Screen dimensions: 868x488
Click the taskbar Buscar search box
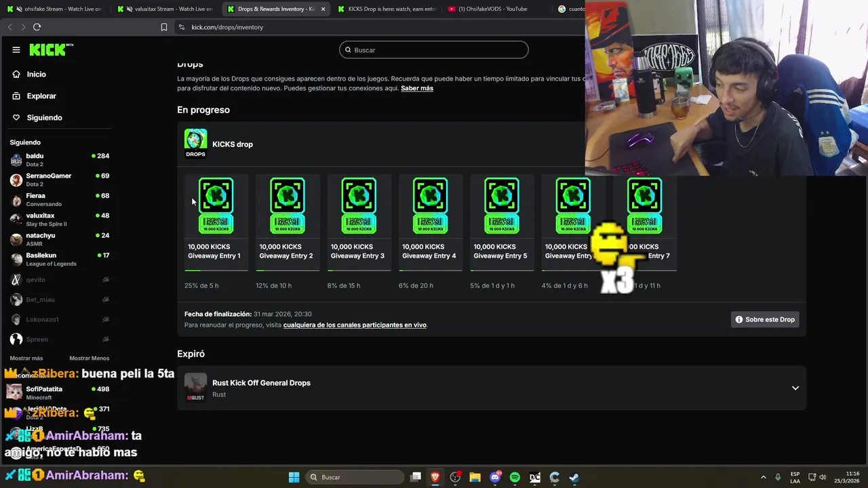353,477
